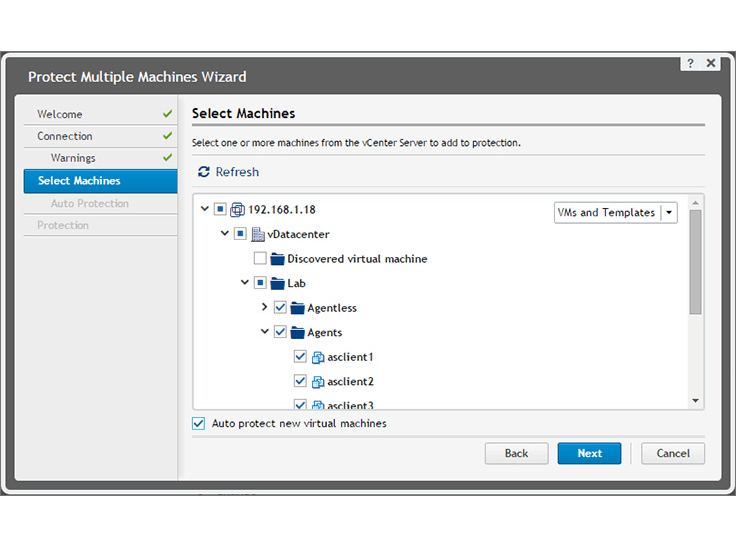
Task: Check the Discovered virtual machine checkbox
Action: pyautogui.click(x=260, y=258)
